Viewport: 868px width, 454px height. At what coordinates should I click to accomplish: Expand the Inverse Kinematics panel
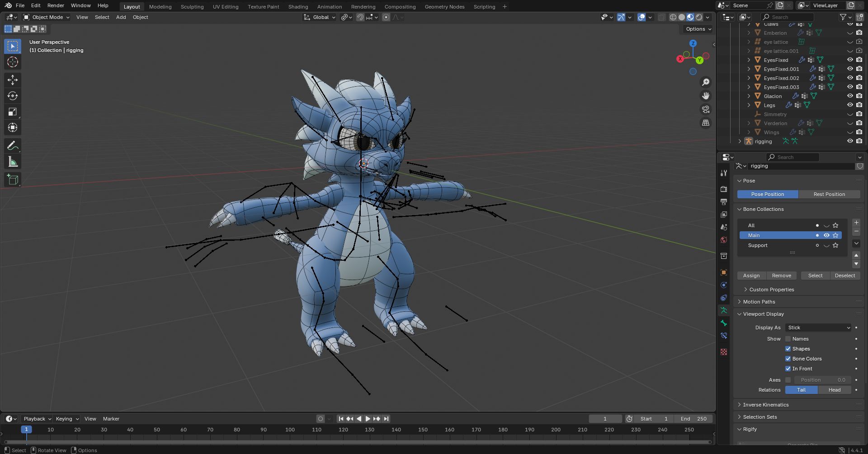(x=765, y=405)
